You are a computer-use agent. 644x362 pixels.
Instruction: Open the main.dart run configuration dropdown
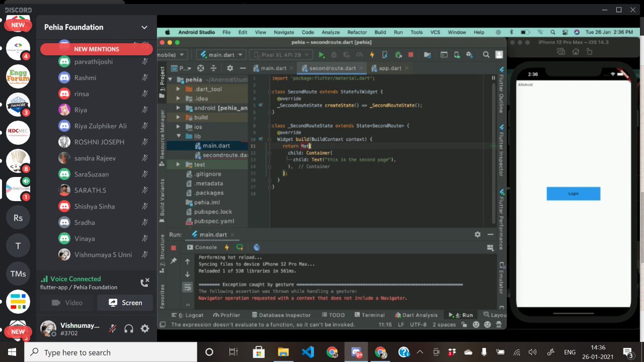click(221, 55)
